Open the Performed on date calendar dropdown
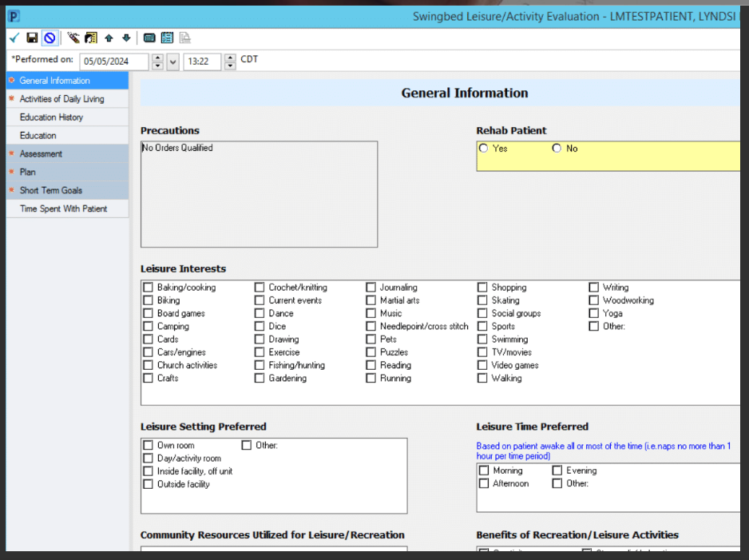 [x=173, y=62]
